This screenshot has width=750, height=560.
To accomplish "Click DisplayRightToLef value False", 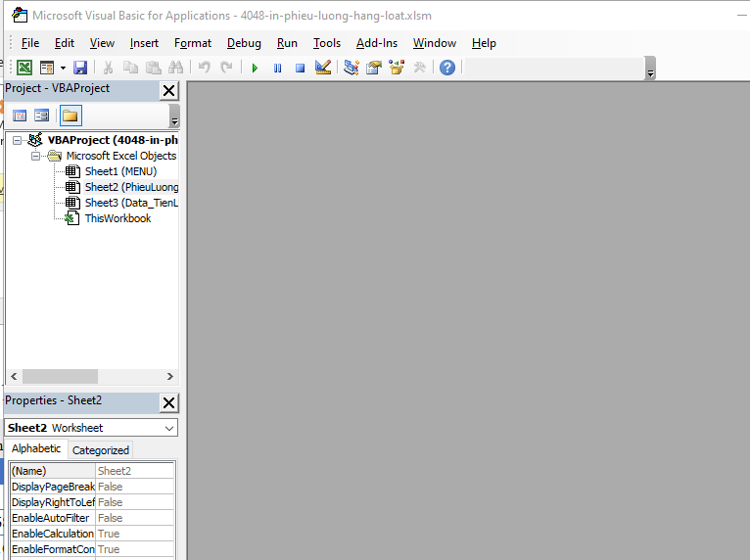I will pyautogui.click(x=134, y=502).
